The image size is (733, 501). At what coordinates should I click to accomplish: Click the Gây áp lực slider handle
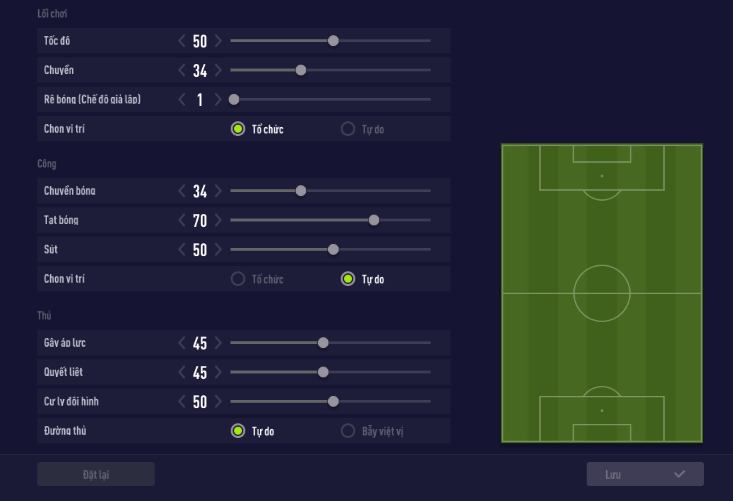point(323,343)
